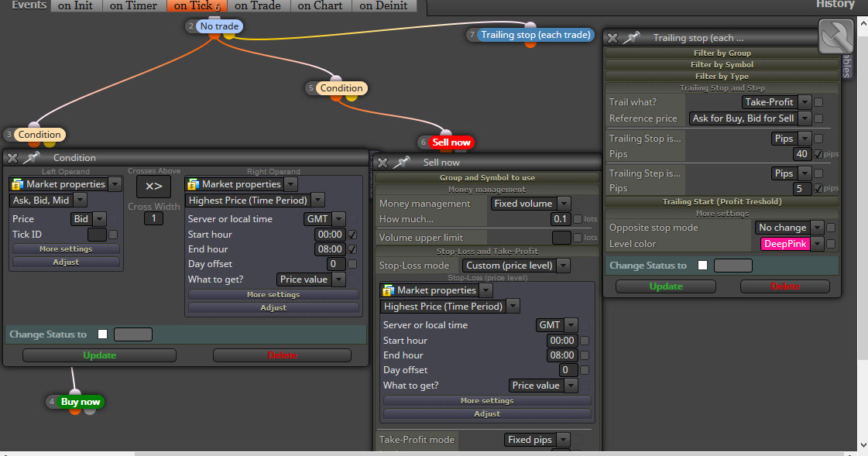Click Update button in Condition panel
Image resolution: width=868 pixels, height=456 pixels.
(100, 355)
